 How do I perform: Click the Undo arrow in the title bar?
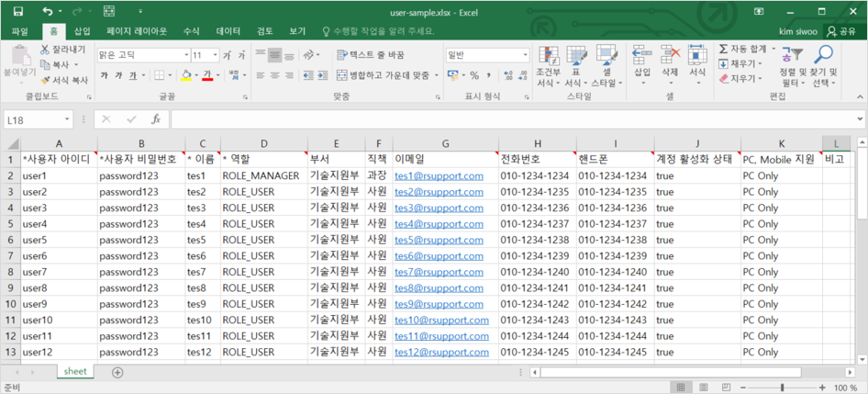[x=48, y=11]
